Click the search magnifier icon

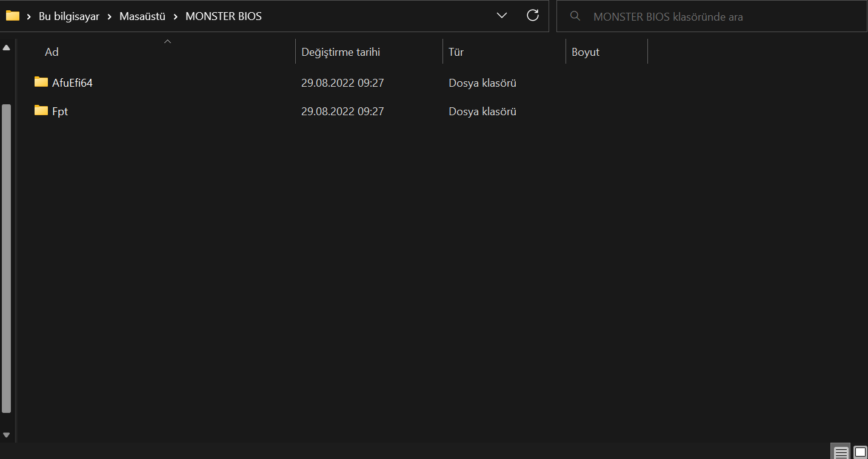pyautogui.click(x=575, y=16)
